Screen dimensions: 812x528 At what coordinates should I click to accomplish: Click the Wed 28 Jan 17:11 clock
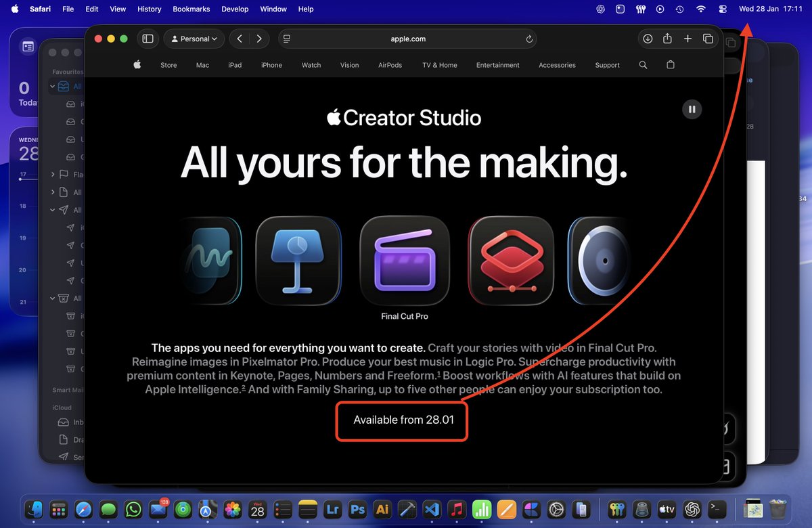pyautogui.click(x=770, y=9)
